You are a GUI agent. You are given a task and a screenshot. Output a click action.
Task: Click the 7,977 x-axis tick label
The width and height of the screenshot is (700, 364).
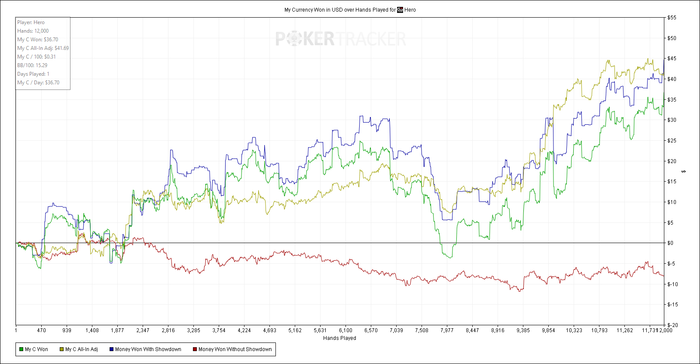447,331
